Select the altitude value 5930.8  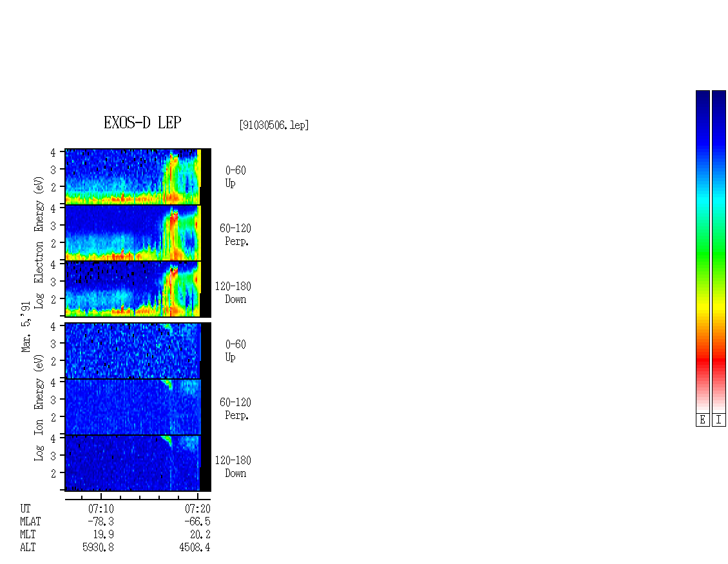click(x=99, y=548)
